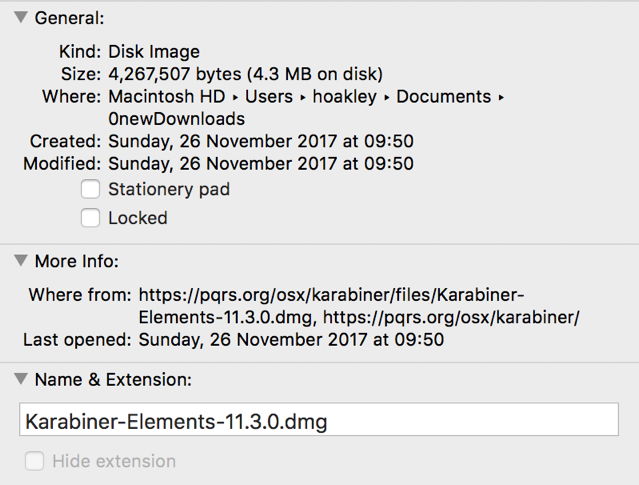Click the Last opened date value

(291, 339)
